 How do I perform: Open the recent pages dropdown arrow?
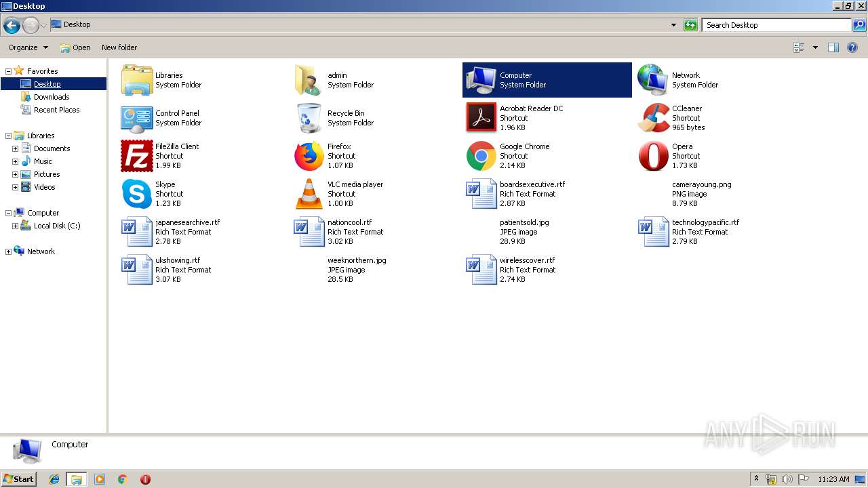[44, 26]
